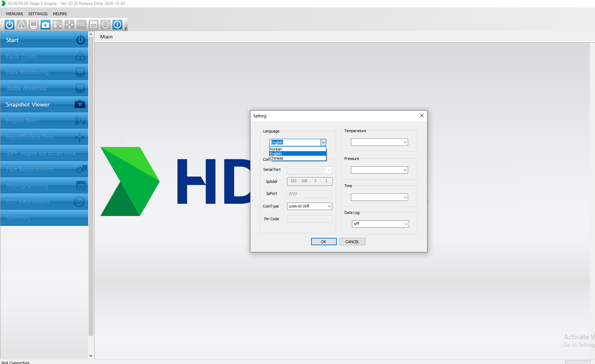The height and width of the screenshot is (364, 595).
Task: Click CANCEL in Setting dialog
Action: tap(352, 242)
